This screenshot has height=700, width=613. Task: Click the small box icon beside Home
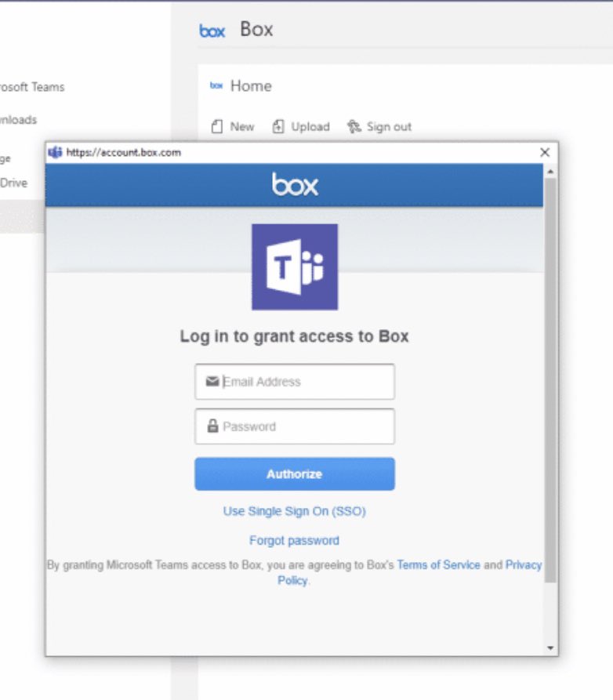click(216, 85)
